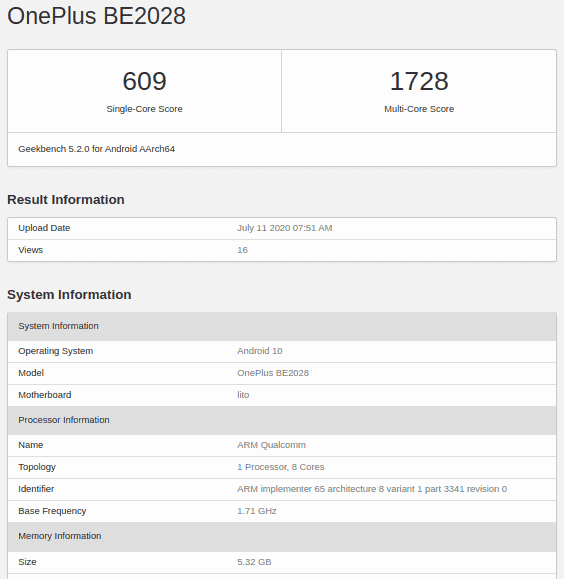Click the Upload Date row label
Image resolution: width=564 pixels, height=579 pixels.
44,228
